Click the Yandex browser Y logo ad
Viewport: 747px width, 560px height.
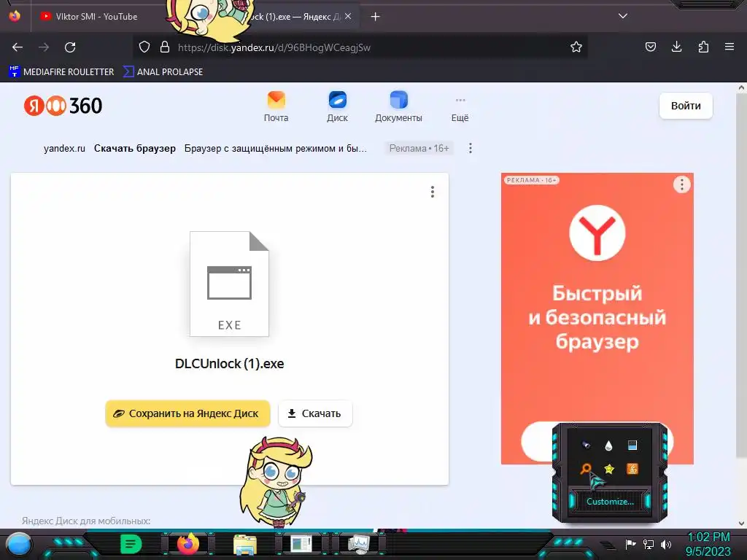point(597,233)
